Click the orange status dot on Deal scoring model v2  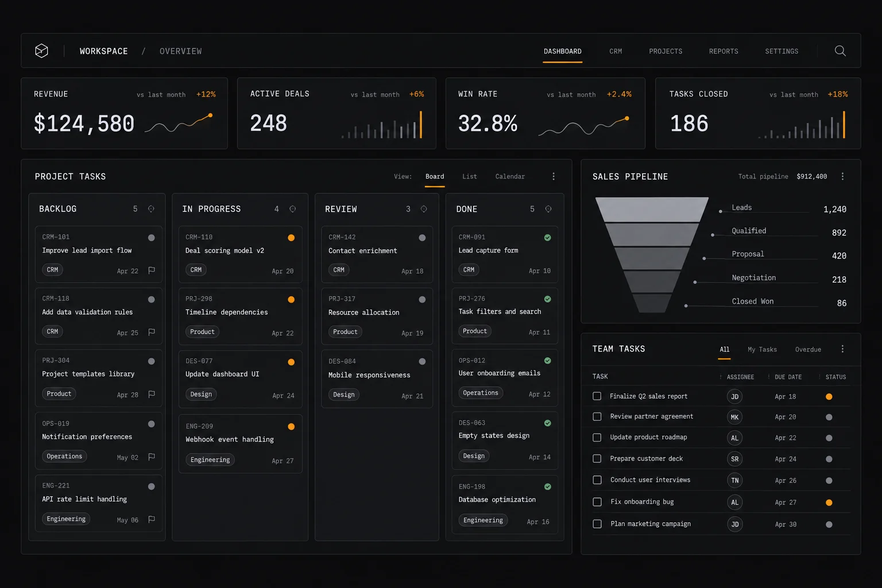[x=291, y=238]
